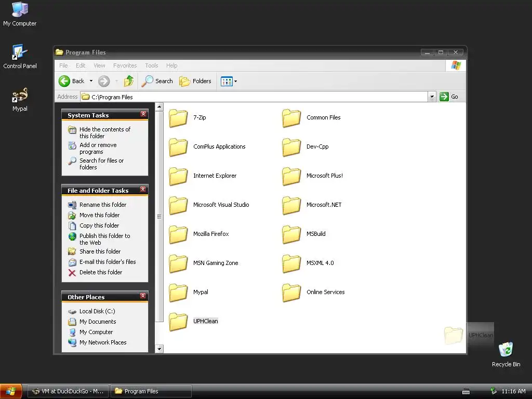Toggle the Folders pane in toolbar
Image resolution: width=532 pixels, height=399 pixels.
point(195,81)
